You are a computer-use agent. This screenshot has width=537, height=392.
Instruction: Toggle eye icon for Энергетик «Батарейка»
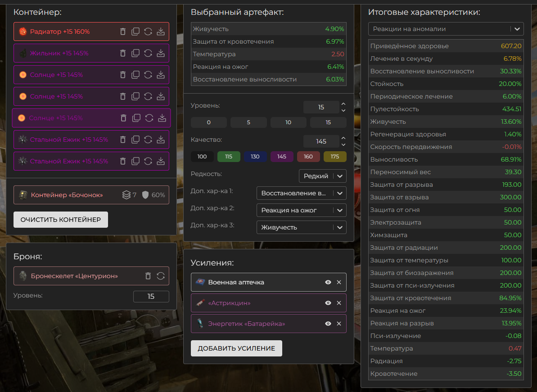[x=328, y=324]
